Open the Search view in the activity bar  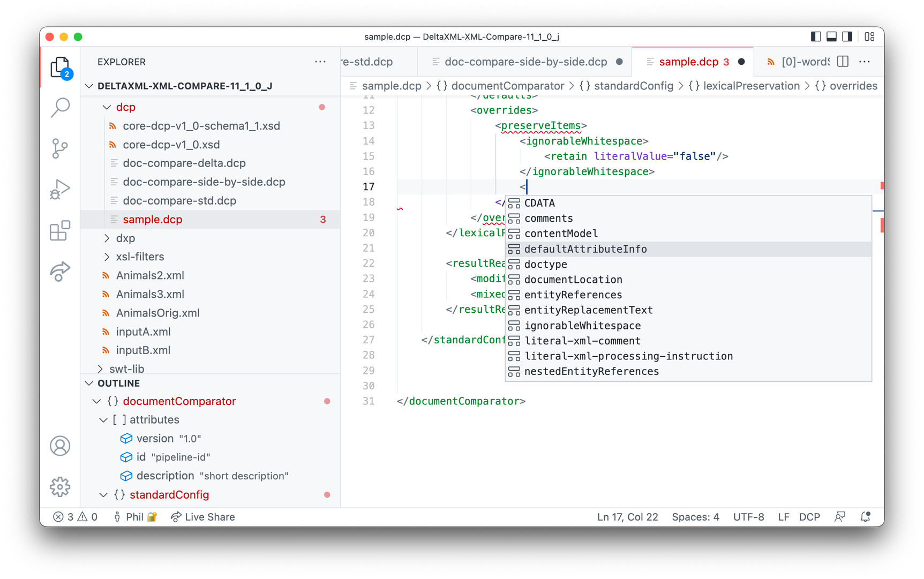(60, 108)
